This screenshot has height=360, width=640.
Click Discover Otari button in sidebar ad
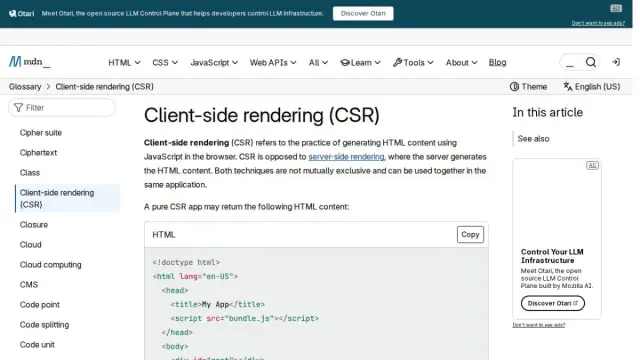pyautogui.click(x=553, y=303)
